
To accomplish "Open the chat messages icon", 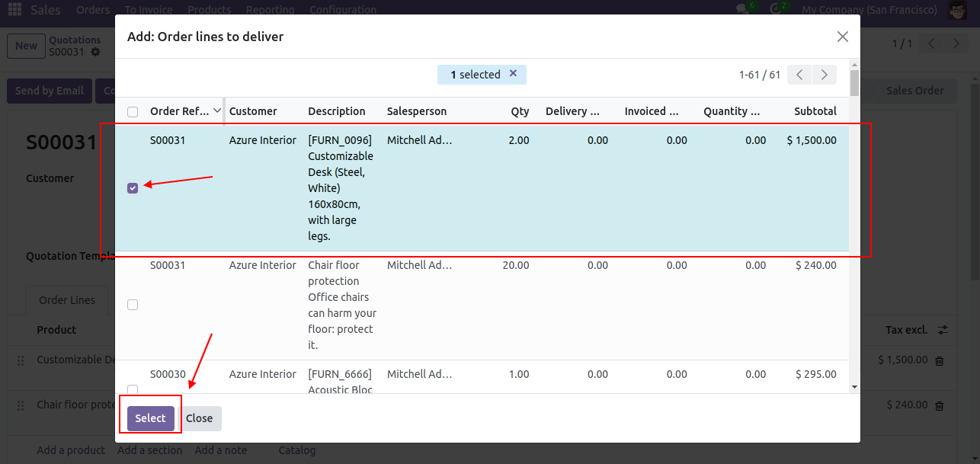I will tap(742, 10).
